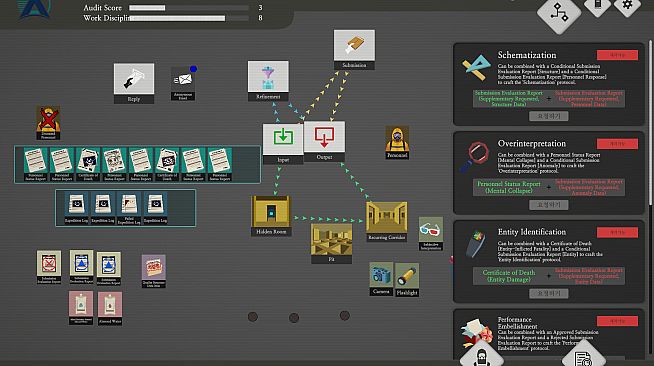Click the document diamond button at bottom right
Viewport: 654px width, 366px height.
(584, 354)
